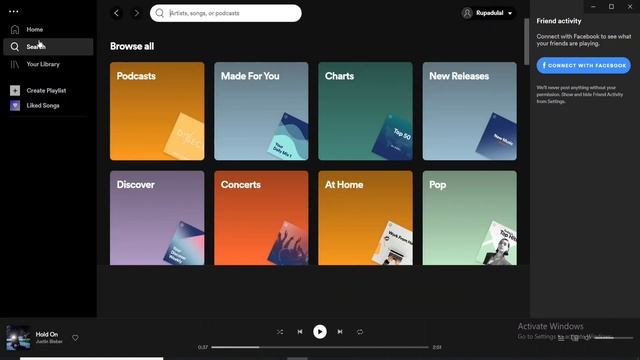Click the Friend activity heading
The image size is (640, 360).
coord(559,21)
